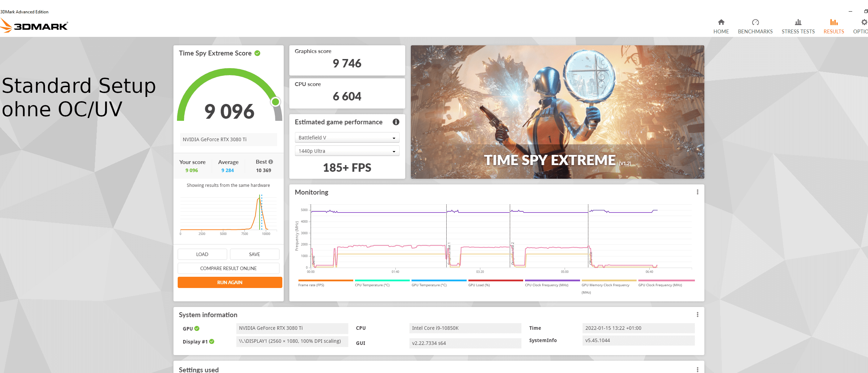Click the Best score 10 369
Image resolution: width=868 pixels, height=373 pixels.
pos(263,170)
